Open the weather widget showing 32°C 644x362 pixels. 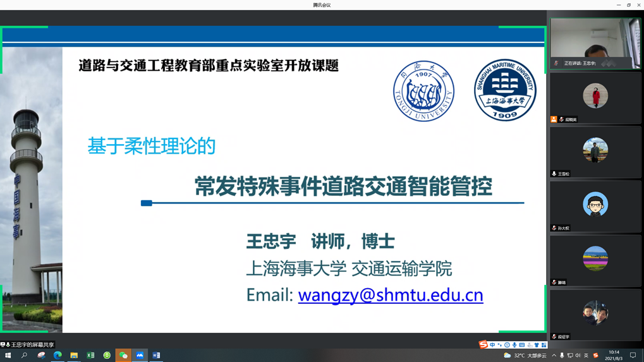pyautogui.click(x=525, y=356)
